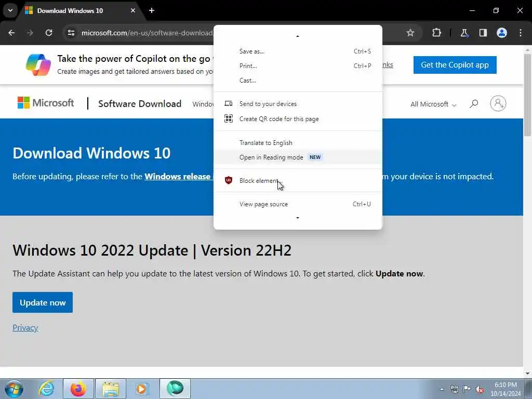Show hidden tray icons arrow
Image resolution: width=532 pixels, height=399 pixels.
coord(442,389)
